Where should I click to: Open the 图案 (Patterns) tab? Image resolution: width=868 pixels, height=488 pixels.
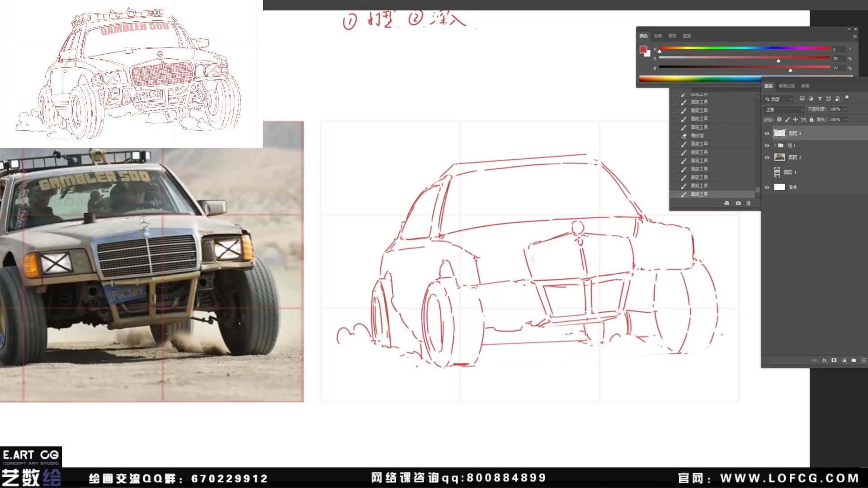click(x=687, y=36)
